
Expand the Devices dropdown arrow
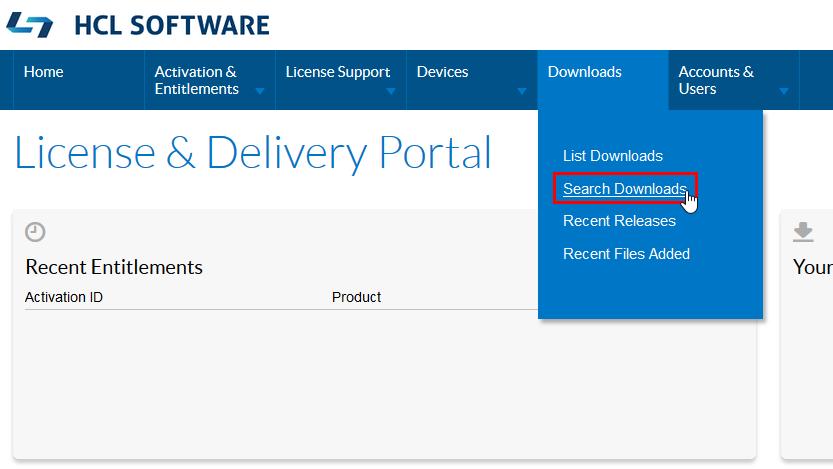coord(522,91)
